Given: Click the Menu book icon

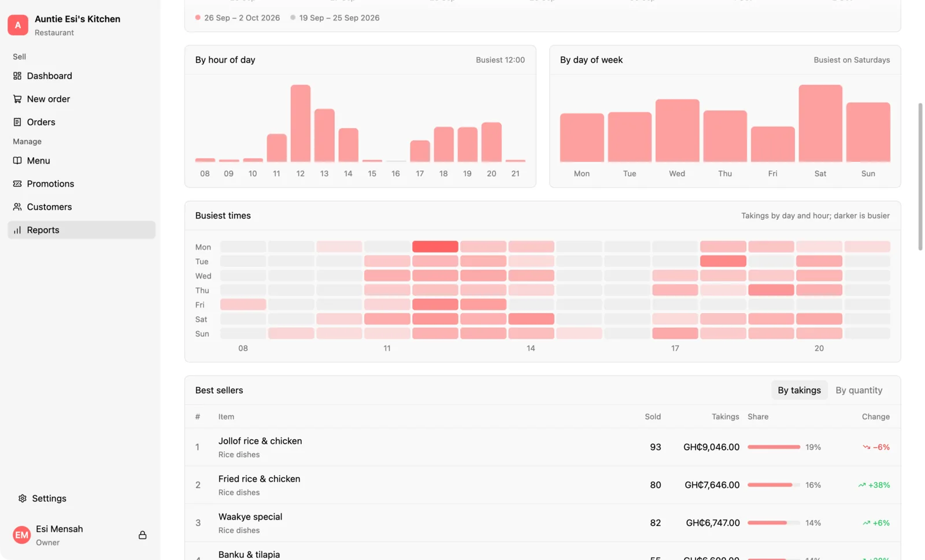Looking at the screenshot, I should [x=17, y=161].
